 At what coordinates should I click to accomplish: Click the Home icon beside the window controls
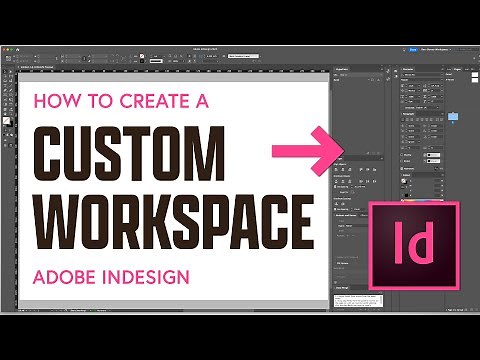18,49
